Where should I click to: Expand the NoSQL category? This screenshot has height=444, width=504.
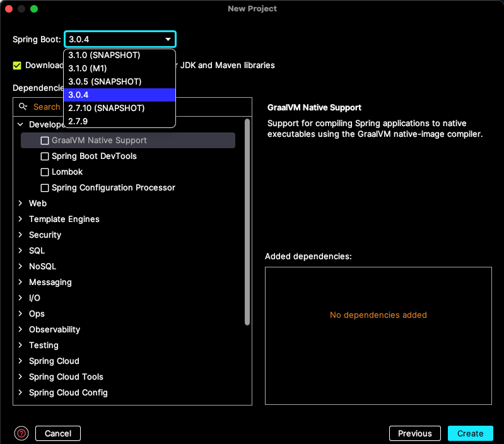(x=20, y=266)
